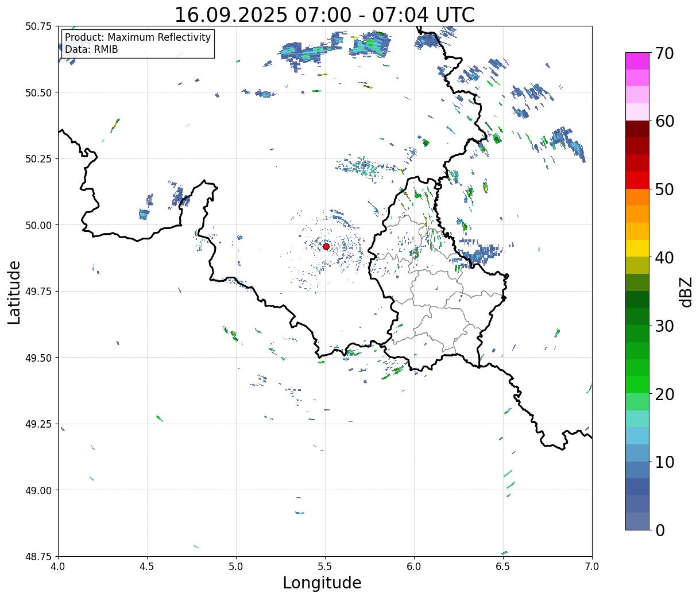This screenshot has width=700, height=597.
Task: Pick the yellow segment just above 40
Action: pos(637,248)
